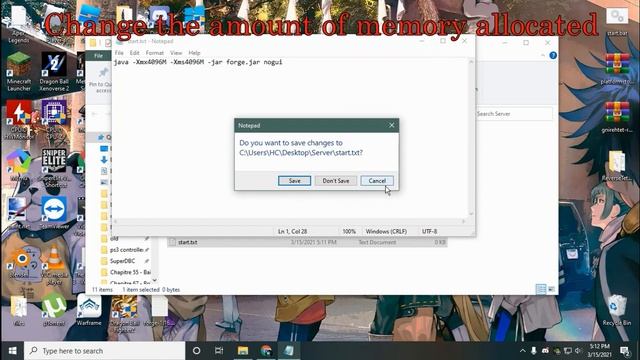
Task: Click inside the Notepad text with java command
Action: tap(198, 62)
